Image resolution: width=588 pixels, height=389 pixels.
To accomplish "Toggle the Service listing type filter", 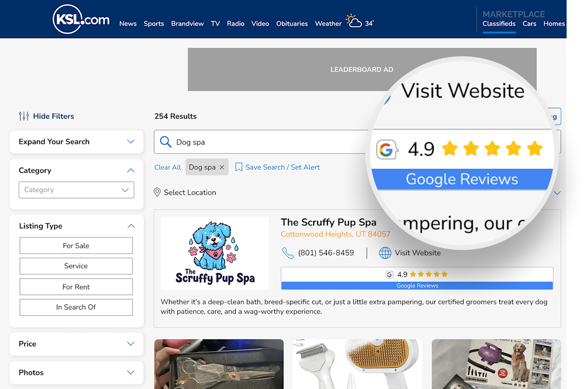I will point(76,266).
